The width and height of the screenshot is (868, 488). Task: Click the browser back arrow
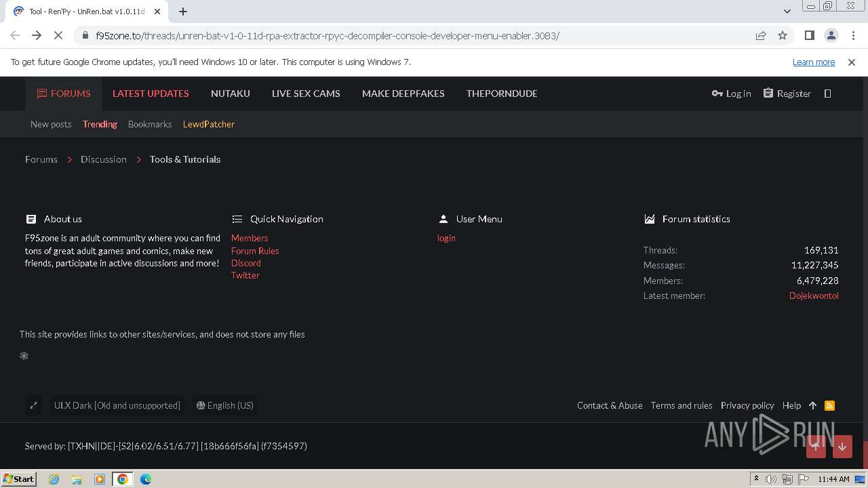tap(15, 35)
